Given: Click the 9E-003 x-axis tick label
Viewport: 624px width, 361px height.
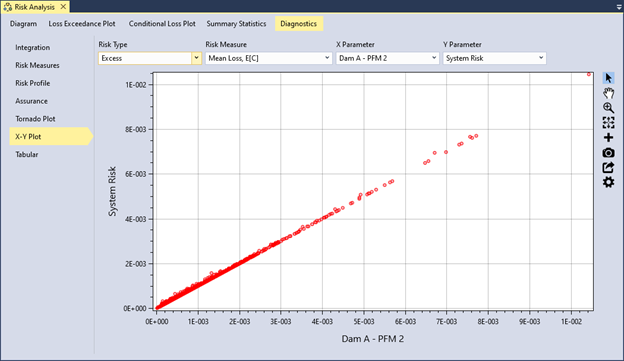Looking at the screenshot, I should pyautogui.click(x=530, y=322).
